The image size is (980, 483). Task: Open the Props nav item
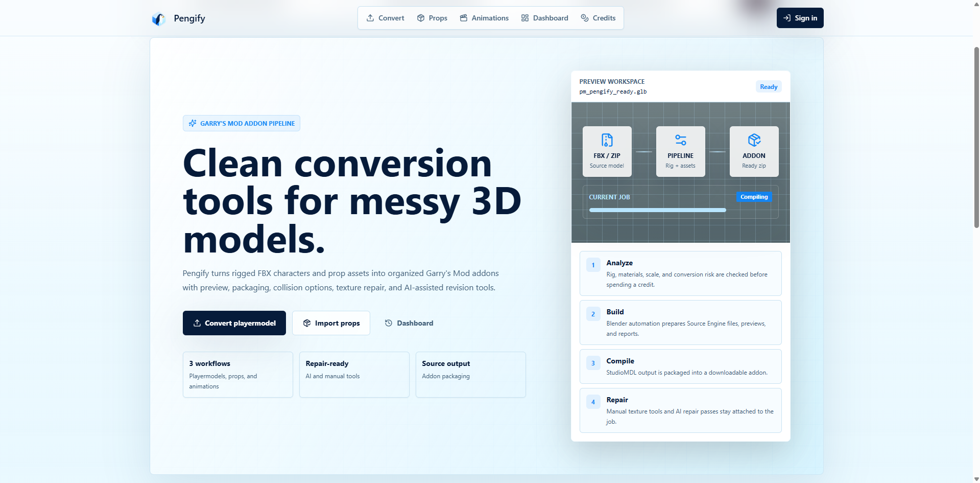coord(432,18)
